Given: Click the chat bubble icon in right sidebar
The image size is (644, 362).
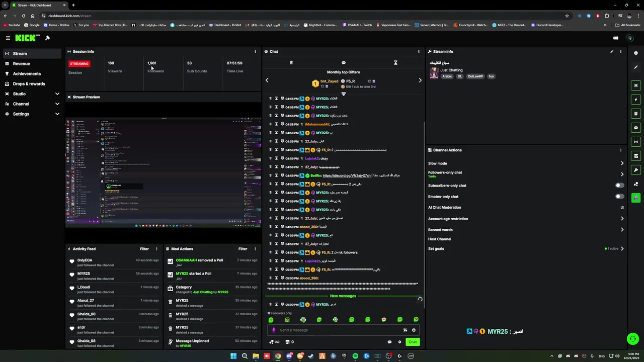Looking at the screenshot, I should click(636, 128).
